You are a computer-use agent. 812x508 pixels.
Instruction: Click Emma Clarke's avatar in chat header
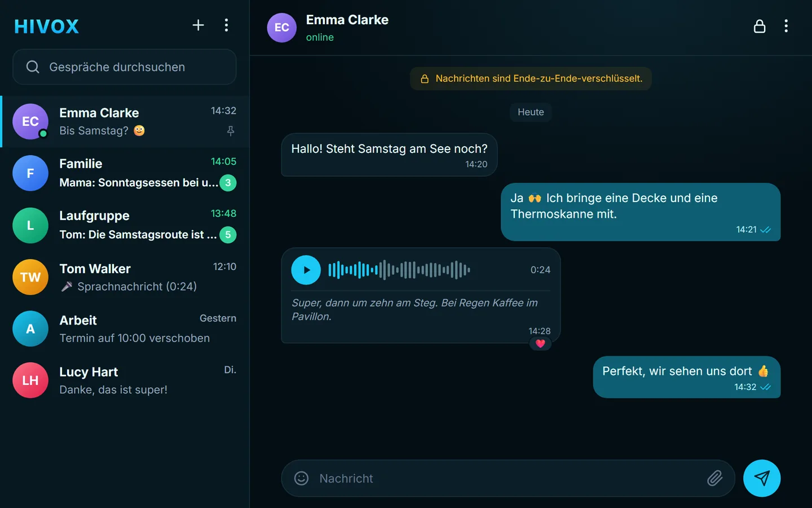point(281,28)
